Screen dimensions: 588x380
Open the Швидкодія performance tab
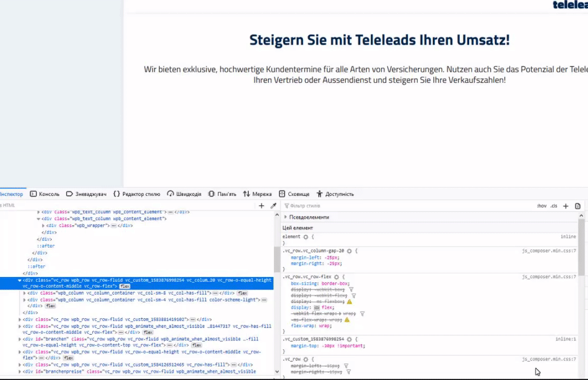click(184, 194)
